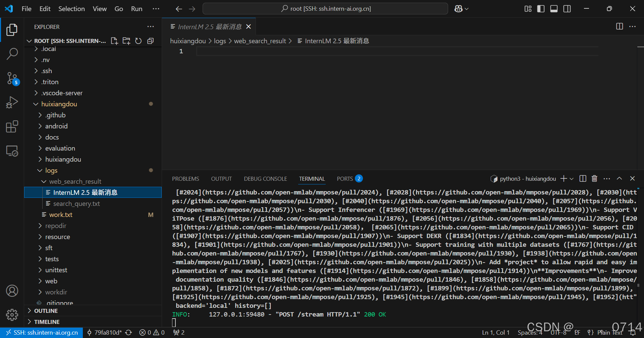
Task: Open search_query.txt file
Action: pyautogui.click(x=93, y=204)
